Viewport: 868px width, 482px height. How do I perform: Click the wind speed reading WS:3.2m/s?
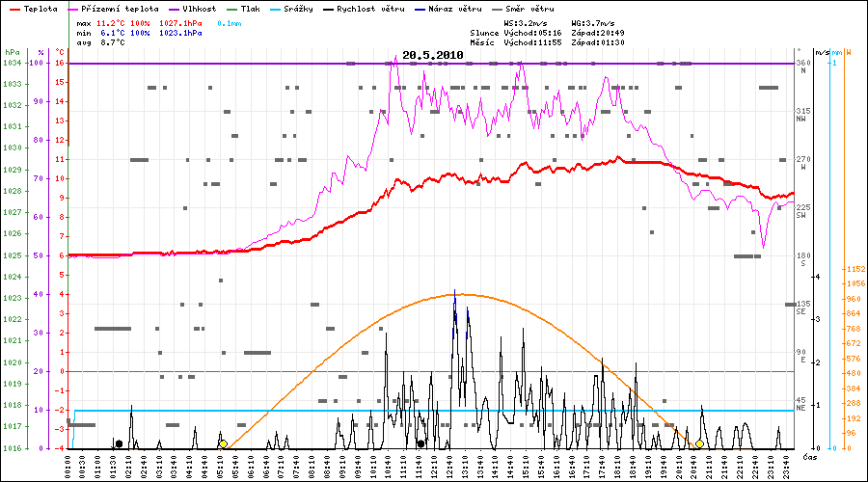point(526,24)
